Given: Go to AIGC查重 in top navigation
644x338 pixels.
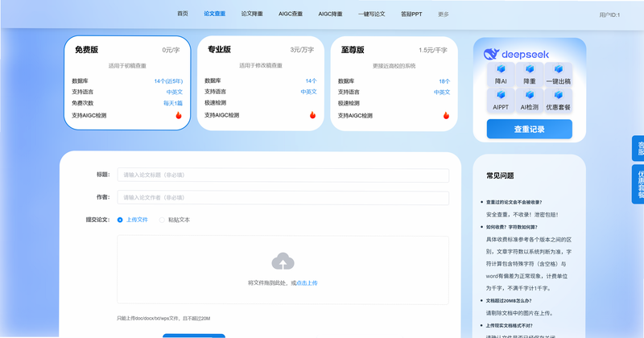Looking at the screenshot, I should [x=291, y=14].
